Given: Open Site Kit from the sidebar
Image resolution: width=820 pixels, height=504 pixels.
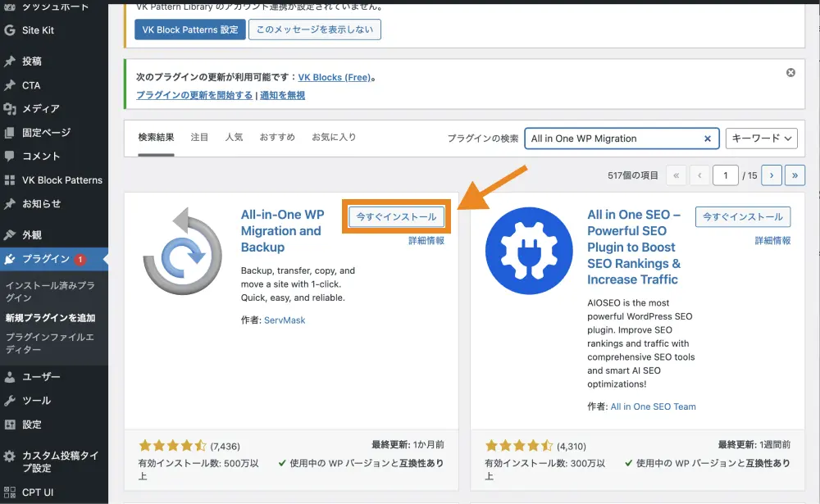Looking at the screenshot, I should pos(38,30).
